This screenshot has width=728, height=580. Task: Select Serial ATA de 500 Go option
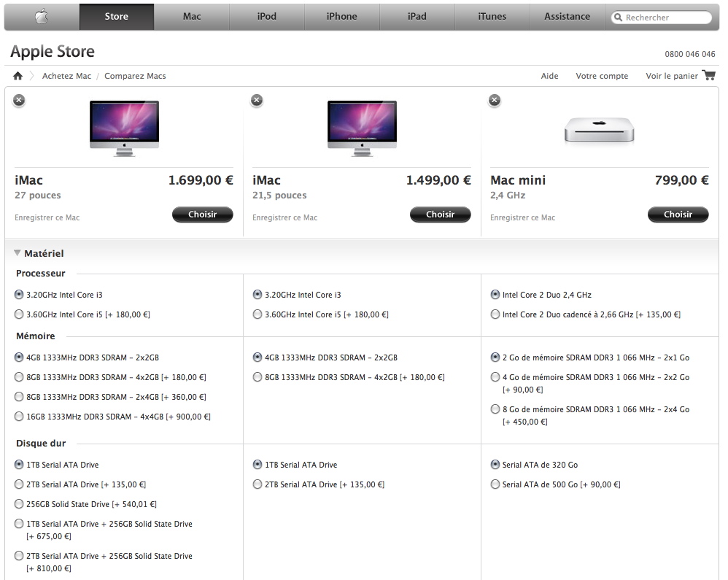(495, 484)
